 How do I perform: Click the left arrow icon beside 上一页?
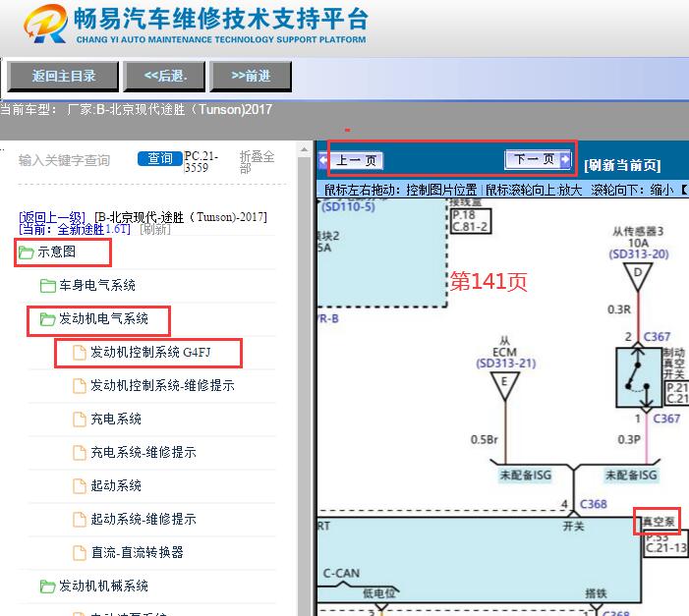pos(323,160)
